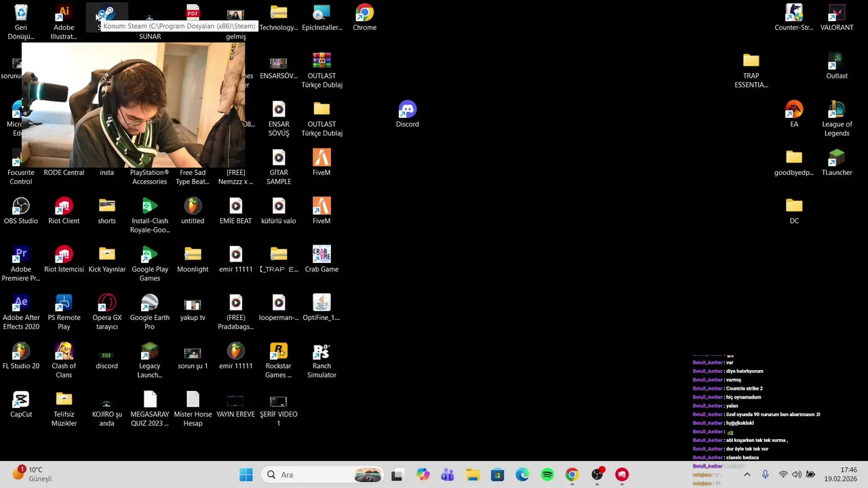
Task: Open the EMİE BEAT media file
Action: coord(235,211)
